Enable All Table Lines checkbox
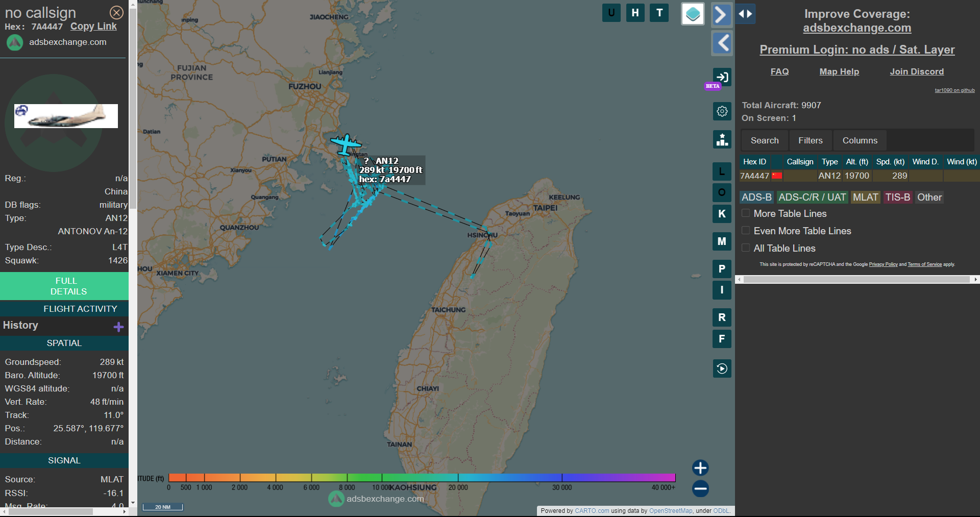The height and width of the screenshot is (517, 980). pos(746,248)
